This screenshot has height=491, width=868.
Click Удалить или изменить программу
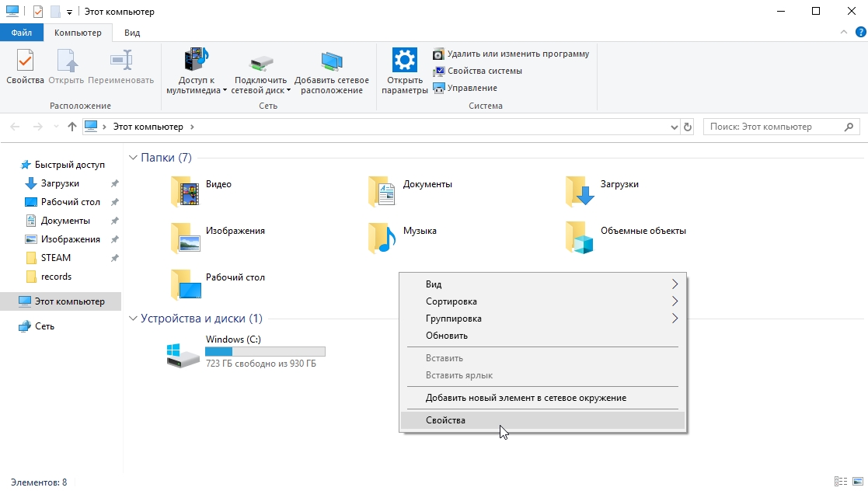pos(511,54)
